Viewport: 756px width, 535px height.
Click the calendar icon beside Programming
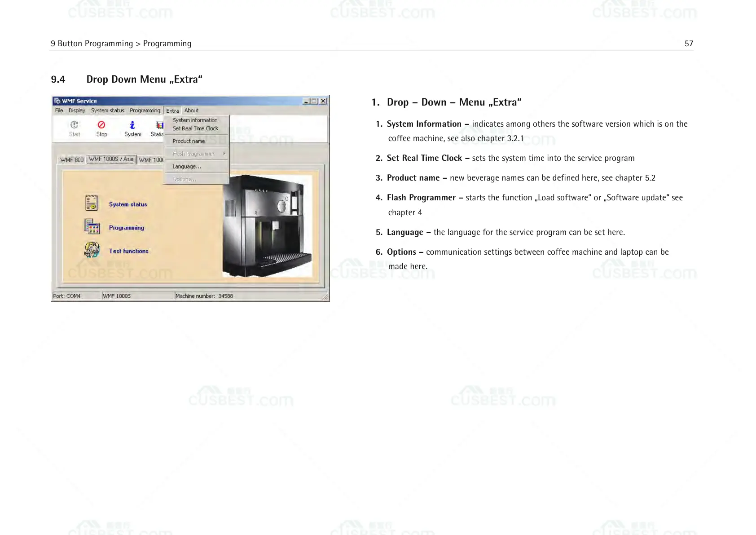tap(92, 226)
